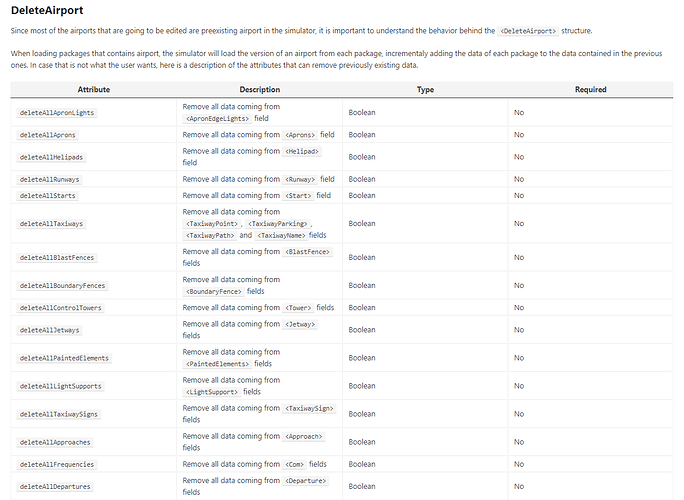Viewport: 684px width, 500px height.
Task: Click the Description column header
Action: (260, 89)
